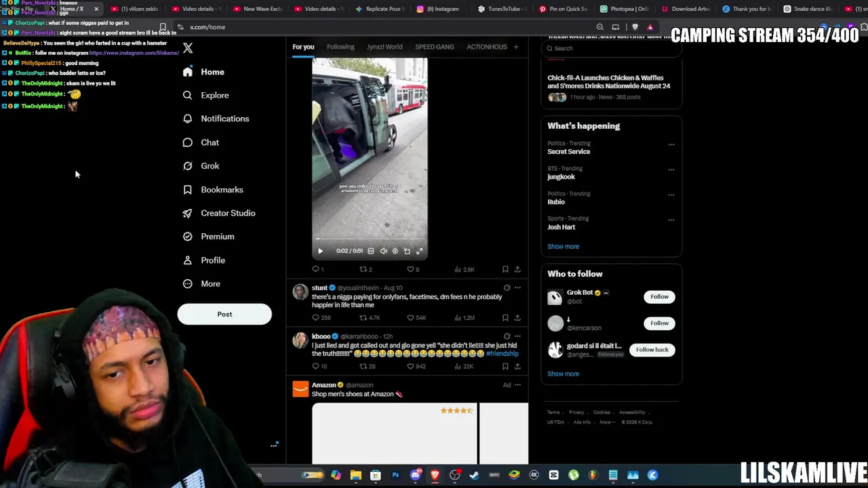Screen dimensions: 868x488
Task: Open video player settings gear
Action: point(395,251)
